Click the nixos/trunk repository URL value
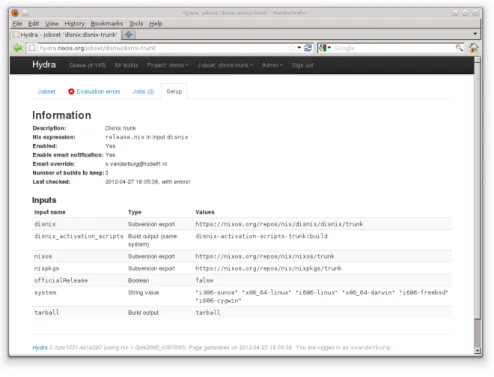 coord(265,256)
